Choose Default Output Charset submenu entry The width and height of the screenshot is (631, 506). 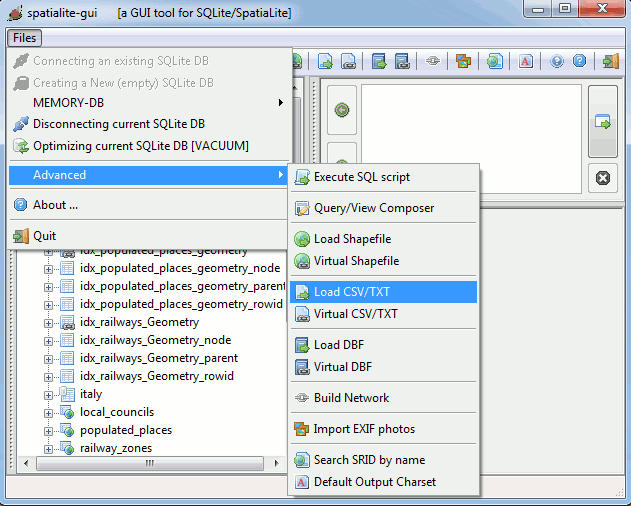tap(384, 482)
